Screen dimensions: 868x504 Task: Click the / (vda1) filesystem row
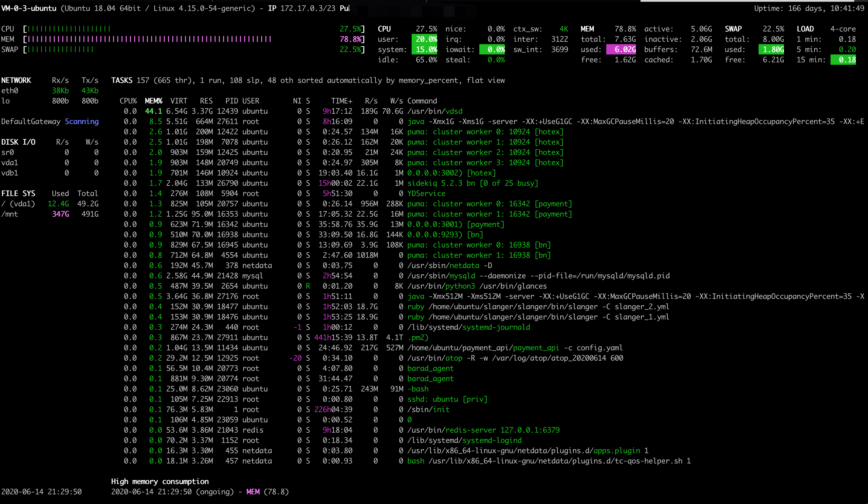[50, 204]
